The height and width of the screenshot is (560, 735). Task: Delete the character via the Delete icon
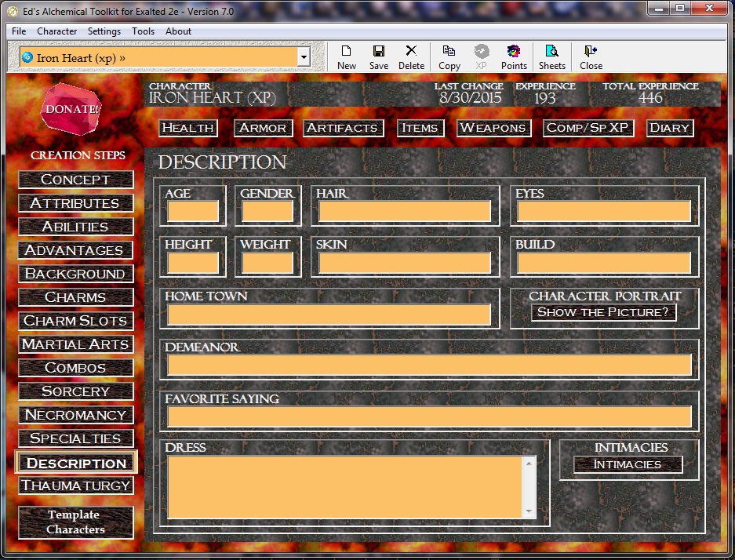411,57
